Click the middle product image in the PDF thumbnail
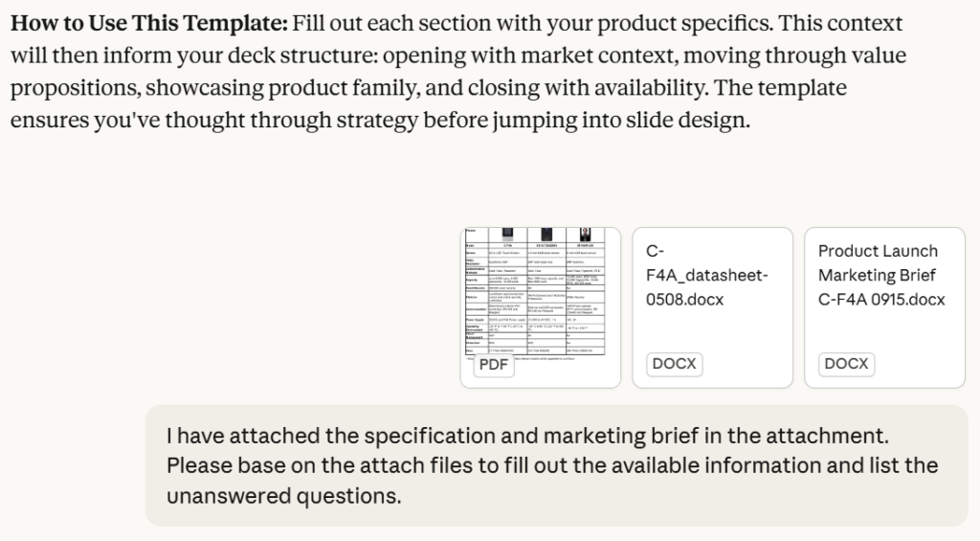This screenshot has height=541, width=980. (x=548, y=236)
